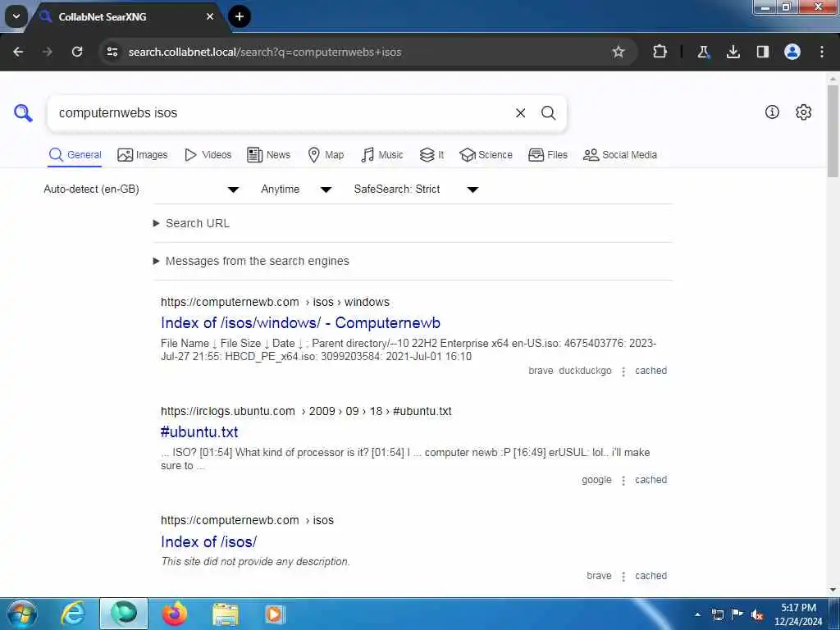Open more options for Computernewb windows result
The image size is (840, 630).
click(623, 372)
